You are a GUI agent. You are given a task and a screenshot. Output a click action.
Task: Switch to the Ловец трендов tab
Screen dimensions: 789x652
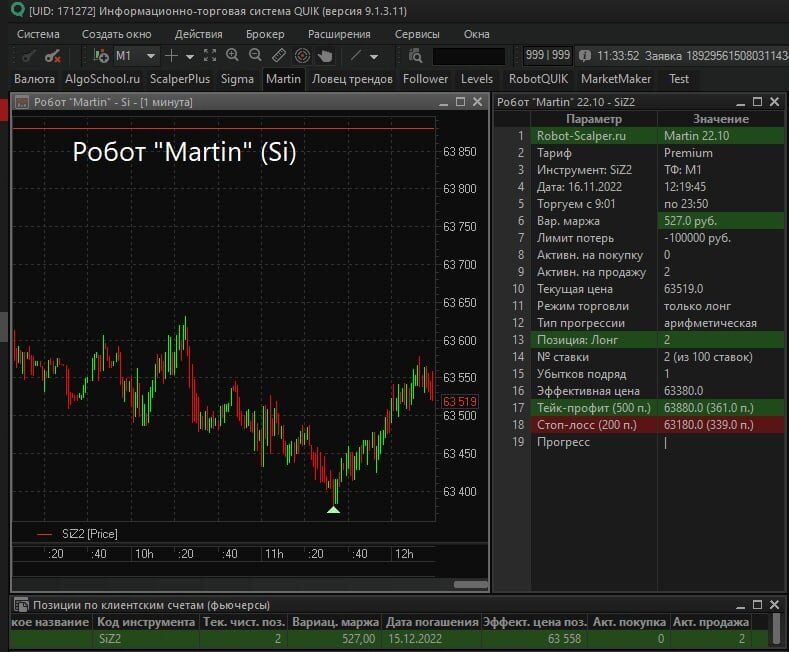coord(352,79)
